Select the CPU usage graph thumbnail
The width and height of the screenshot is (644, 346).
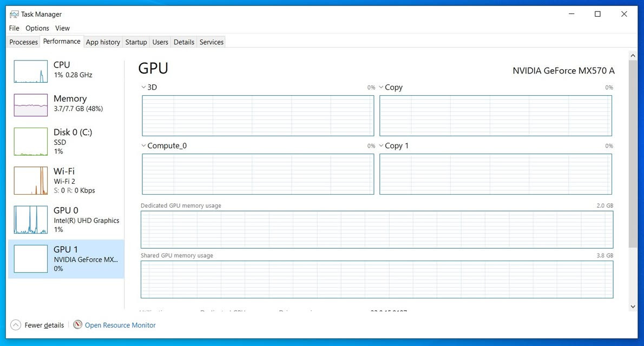tap(31, 71)
